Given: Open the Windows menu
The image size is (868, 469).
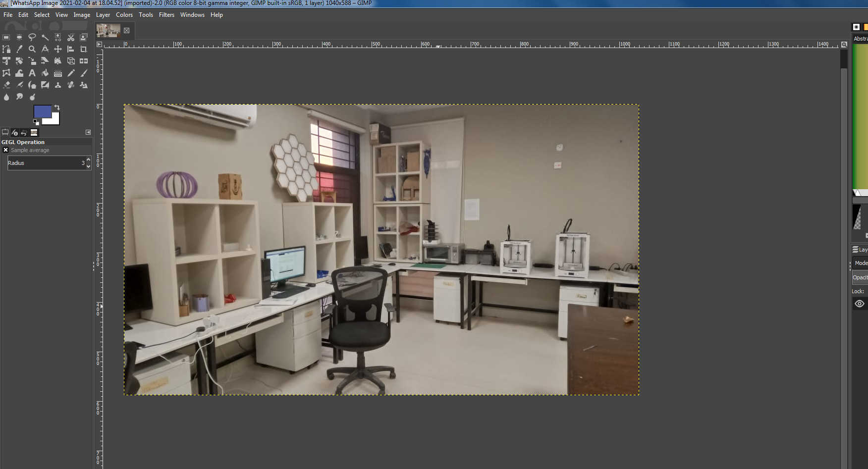Looking at the screenshot, I should (192, 15).
